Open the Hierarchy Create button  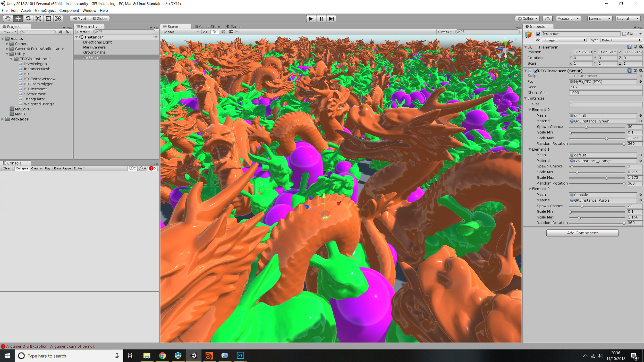(x=83, y=32)
